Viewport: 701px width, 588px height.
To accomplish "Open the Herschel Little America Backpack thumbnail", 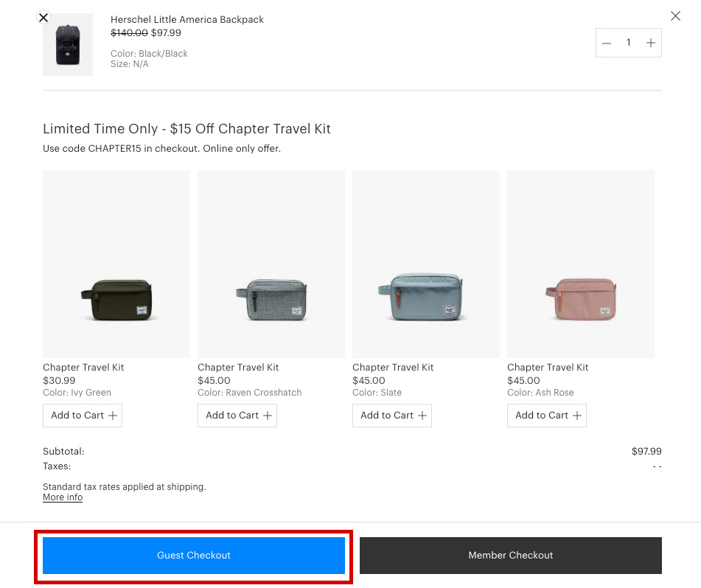I will 68,46.
